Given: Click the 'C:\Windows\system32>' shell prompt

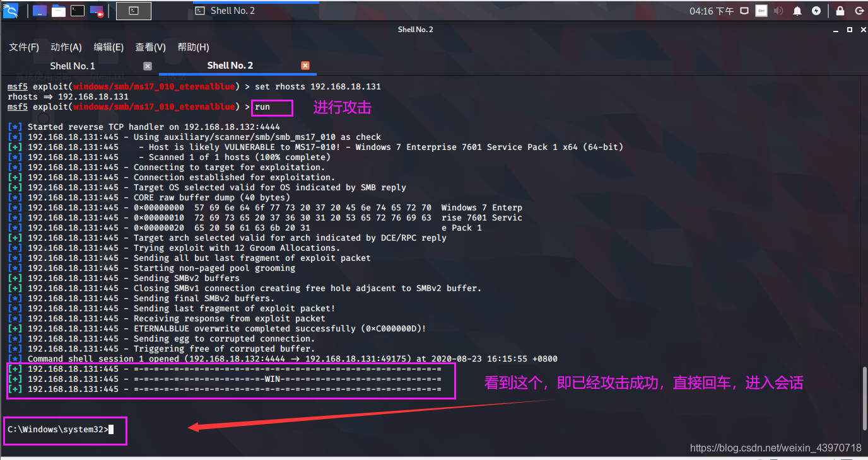Looking at the screenshot, I should click(x=58, y=429).
